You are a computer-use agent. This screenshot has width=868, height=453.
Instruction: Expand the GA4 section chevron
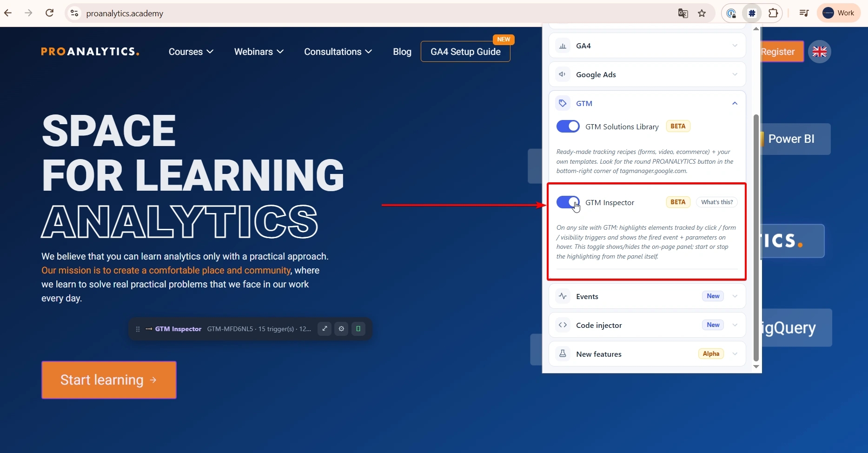pos(735,46)
